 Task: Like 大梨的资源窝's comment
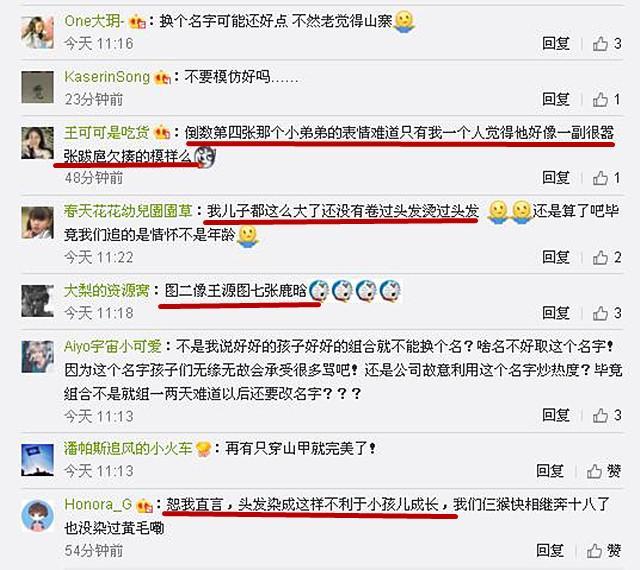(x=607, y=313)
